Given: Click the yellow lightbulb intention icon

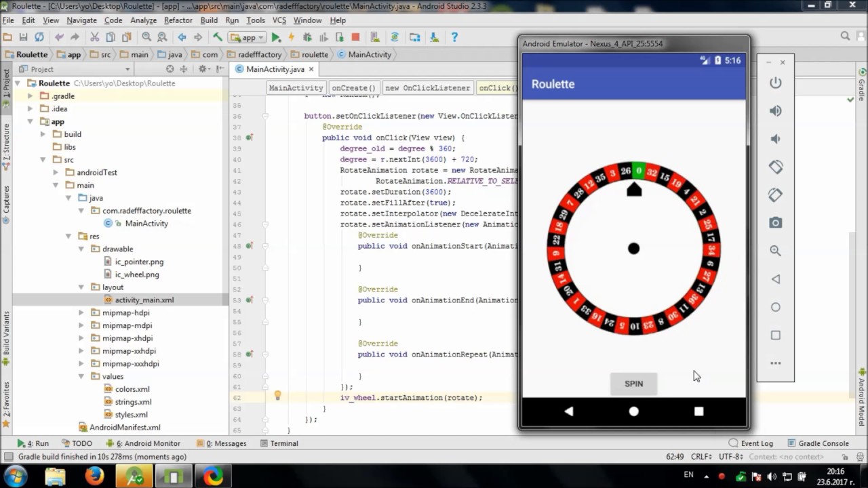Looking at the screenshot, I should tap(277, 395).
